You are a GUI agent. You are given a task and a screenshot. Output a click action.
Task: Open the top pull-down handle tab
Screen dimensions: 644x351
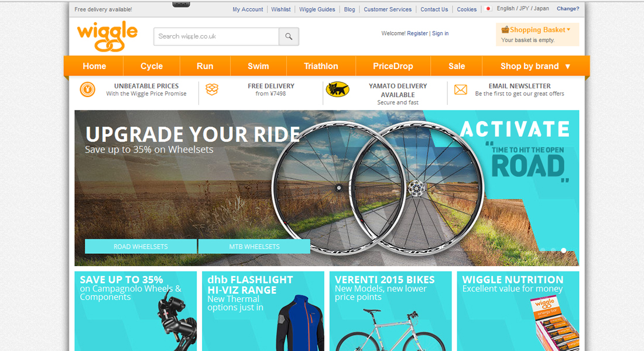point(181,4)
